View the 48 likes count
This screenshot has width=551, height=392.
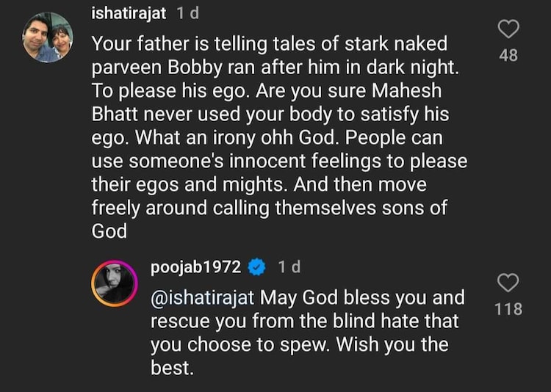tap(508, 55)
